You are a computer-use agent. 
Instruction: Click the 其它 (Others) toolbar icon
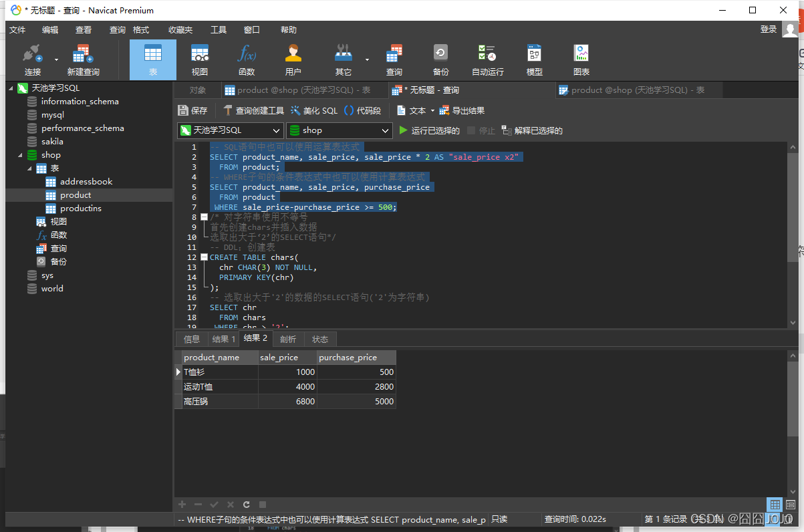pyautogui.click(x=343, y=60)
